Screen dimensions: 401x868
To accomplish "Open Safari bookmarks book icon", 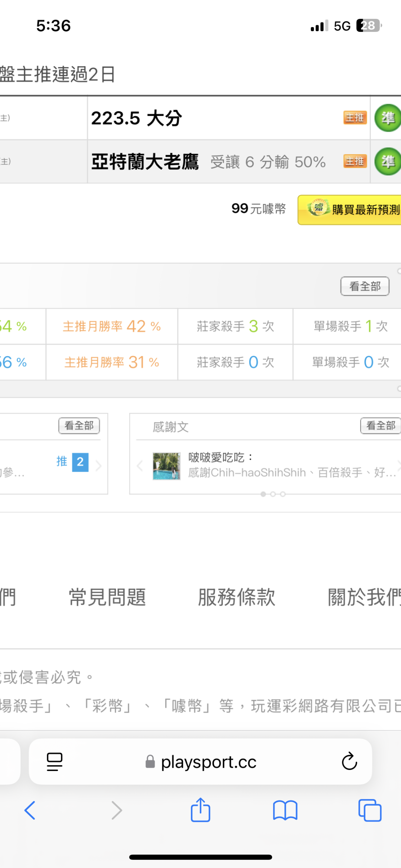I will pyautogui.click(x=285, y=810).
